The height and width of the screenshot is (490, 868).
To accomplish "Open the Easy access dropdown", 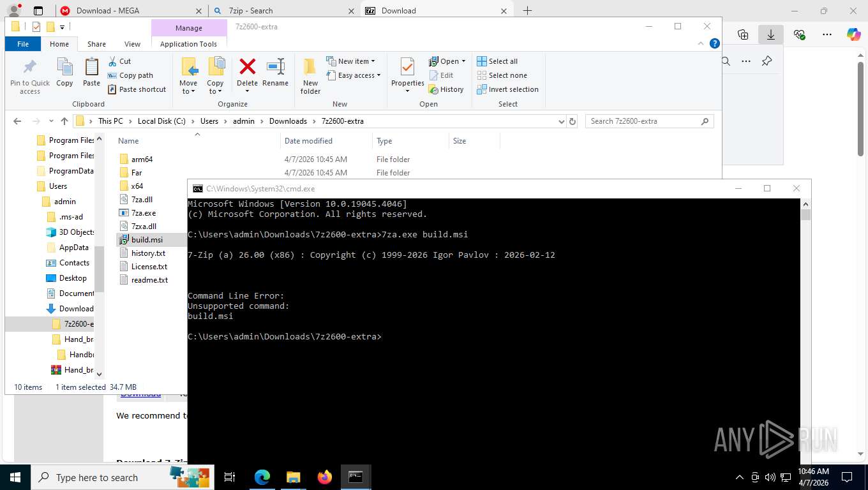I will click(354, 75).
